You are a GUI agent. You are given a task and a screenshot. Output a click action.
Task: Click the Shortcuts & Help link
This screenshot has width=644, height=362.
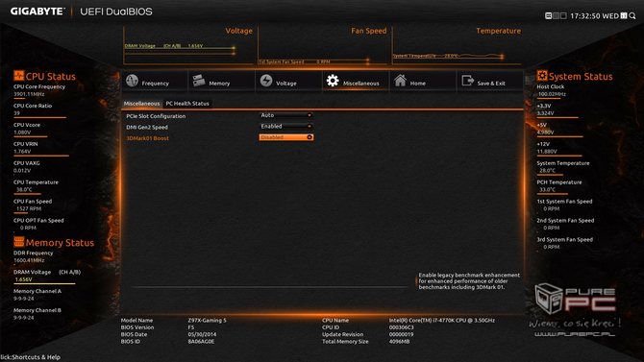30,357
